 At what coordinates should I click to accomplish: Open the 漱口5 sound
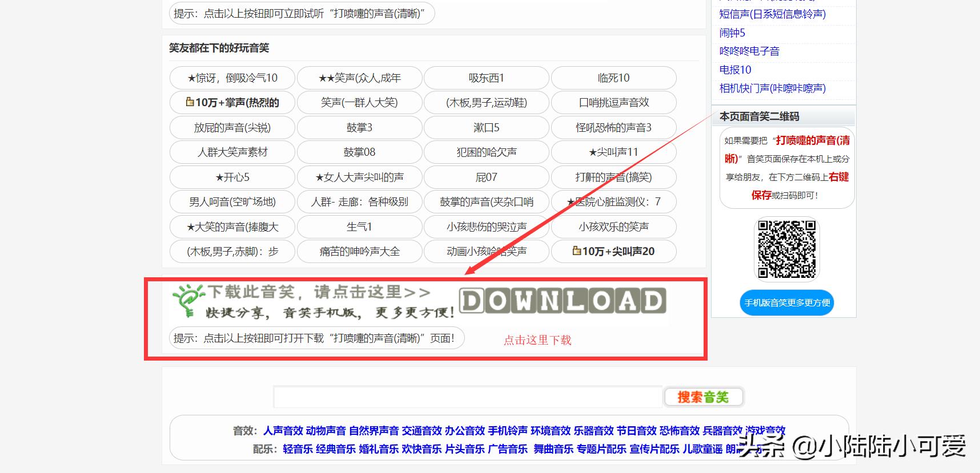click(x=487, y=127)
